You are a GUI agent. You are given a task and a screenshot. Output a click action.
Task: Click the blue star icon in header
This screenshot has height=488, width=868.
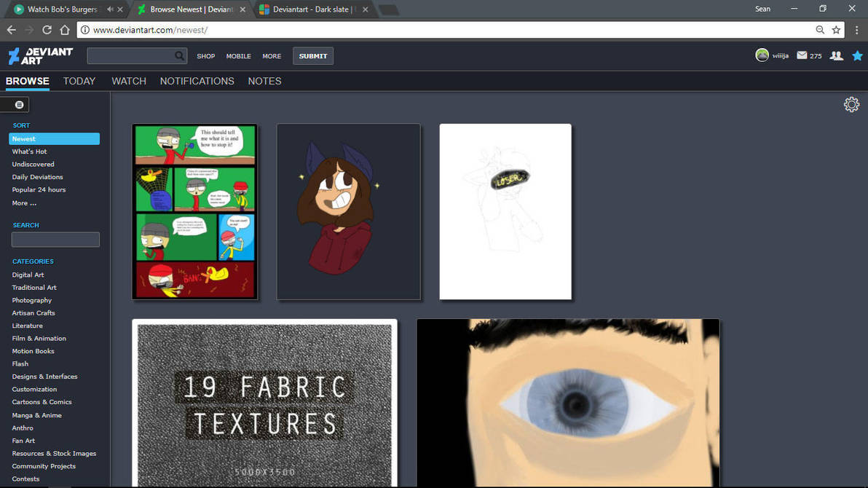point(857,55)
